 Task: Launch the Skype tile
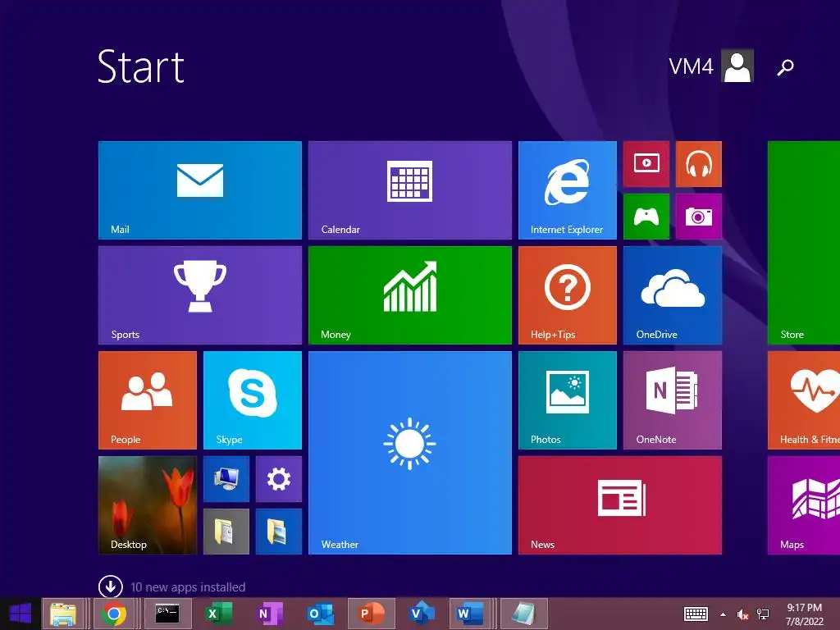coord(253,400)
